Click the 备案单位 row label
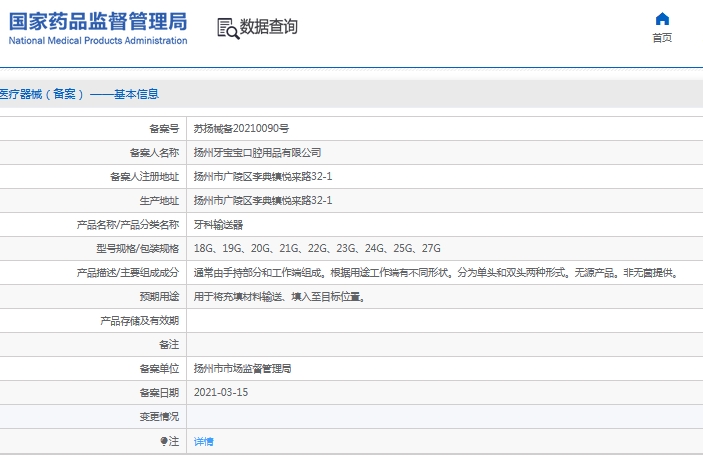703x463 pixels. pos(159,368)
